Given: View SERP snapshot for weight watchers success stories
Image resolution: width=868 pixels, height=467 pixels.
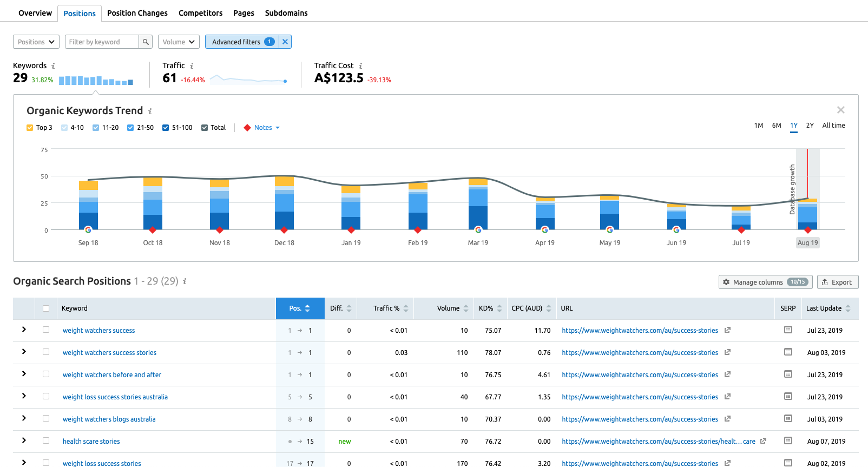Looking at the screenshot, I should tap(788, 352).
